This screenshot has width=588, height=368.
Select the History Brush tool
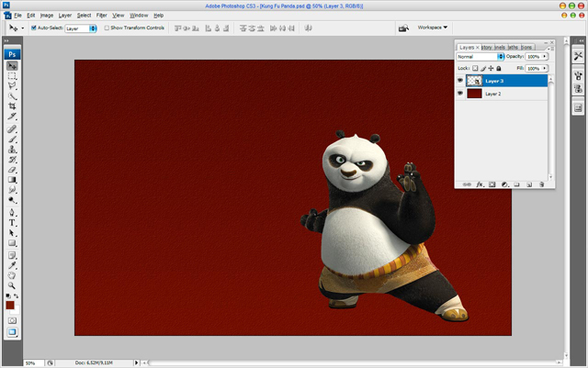point(12,160)
